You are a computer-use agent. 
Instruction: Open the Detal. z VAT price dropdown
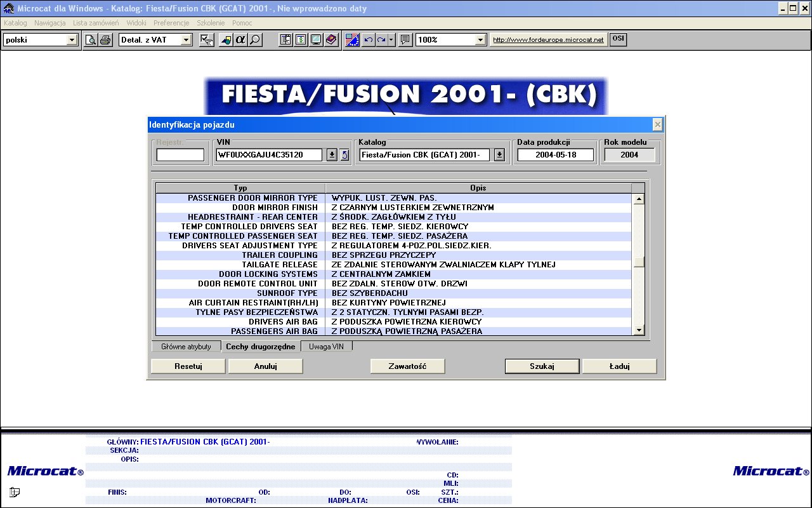tap(186, 39)
